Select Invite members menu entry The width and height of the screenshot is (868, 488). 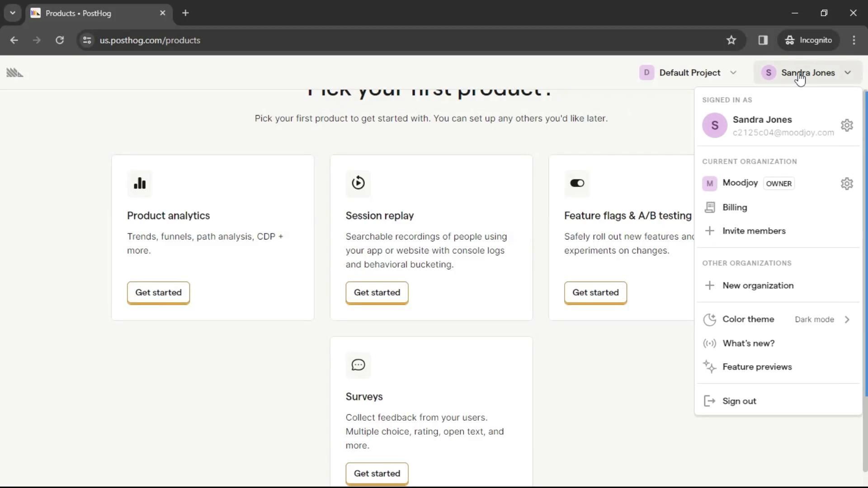(x=754, y=231)
